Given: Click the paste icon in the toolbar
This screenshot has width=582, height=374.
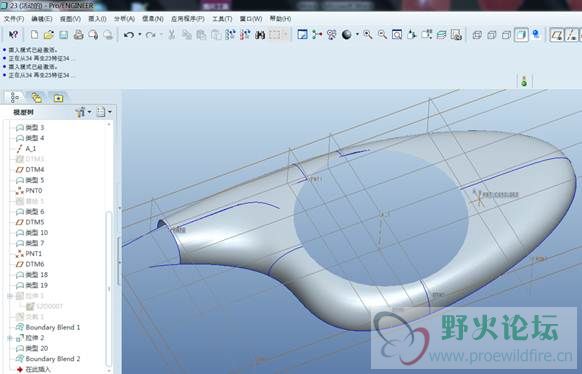Looking at the screenshot, I should [x=201, y=35].
